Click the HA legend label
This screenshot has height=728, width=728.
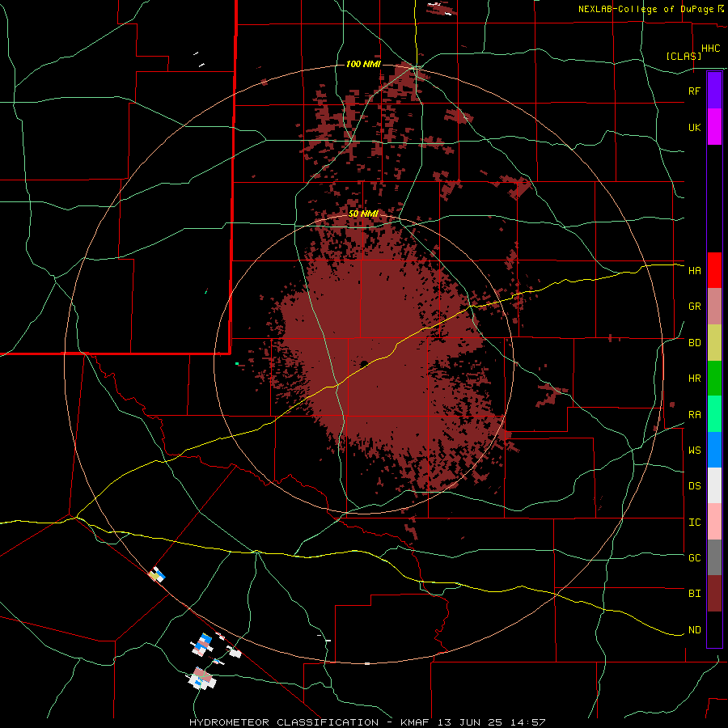point(694,271)
